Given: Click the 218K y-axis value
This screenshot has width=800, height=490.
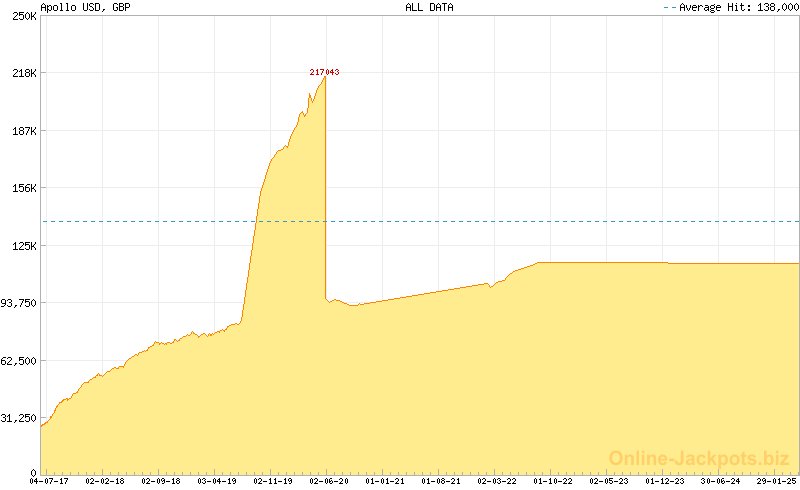Looking at the screenshot, I should click(x=23, y=73).
